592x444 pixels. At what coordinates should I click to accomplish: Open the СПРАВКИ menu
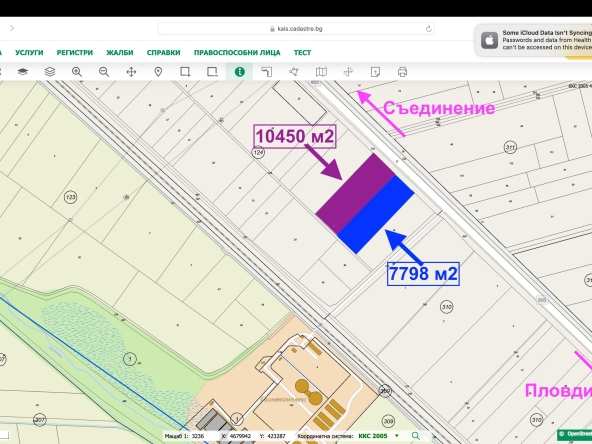pyautogui.click(x=163, y=52)
